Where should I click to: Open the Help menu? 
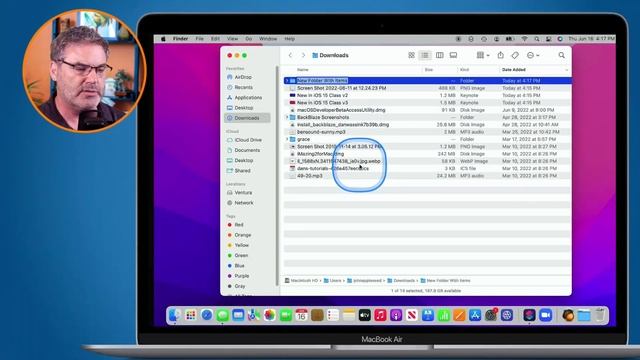click(x=289, y=39)
